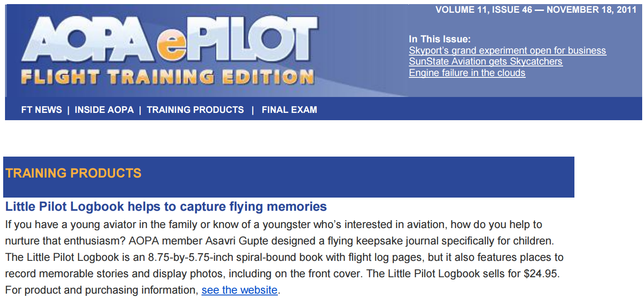Open Skyport's grand experiment article link
This screenshot has width=644, height=300.
click(507, 51)
